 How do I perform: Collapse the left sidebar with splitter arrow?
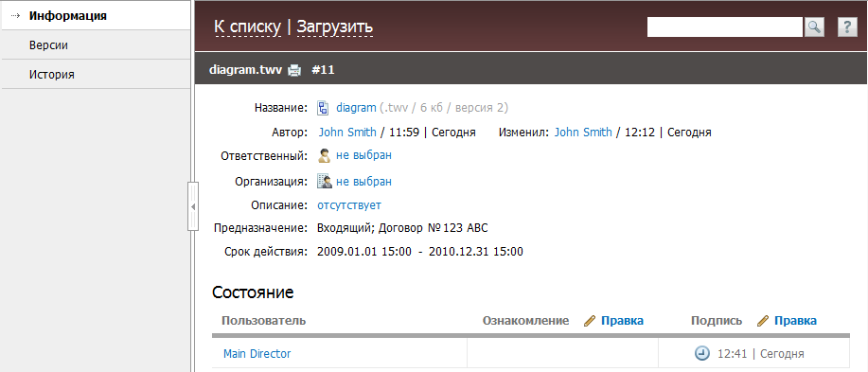193,206
